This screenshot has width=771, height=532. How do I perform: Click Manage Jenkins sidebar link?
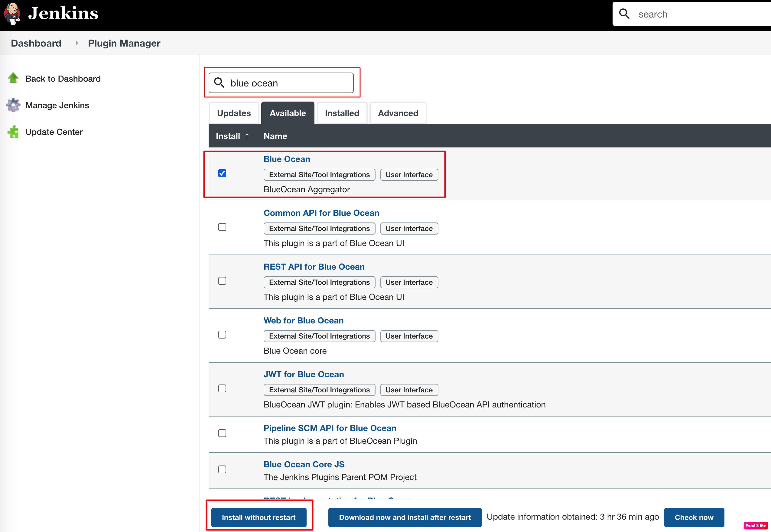click(x=57, y=105)
